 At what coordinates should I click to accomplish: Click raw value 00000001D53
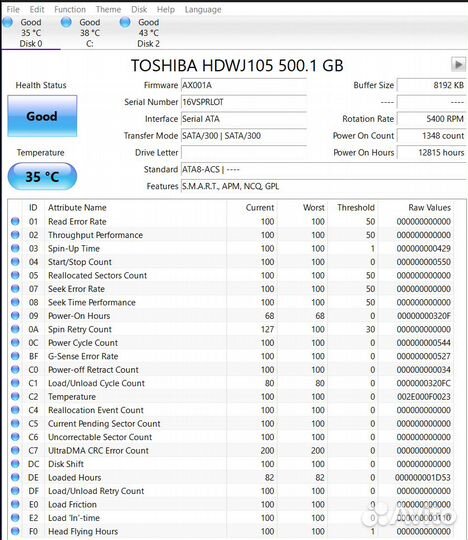tap(423, 477)
